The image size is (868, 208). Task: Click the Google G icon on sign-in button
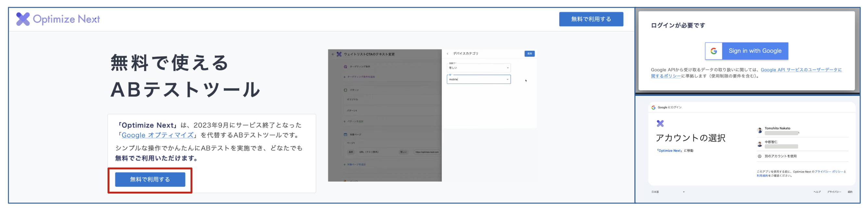(x=713, y=51)
